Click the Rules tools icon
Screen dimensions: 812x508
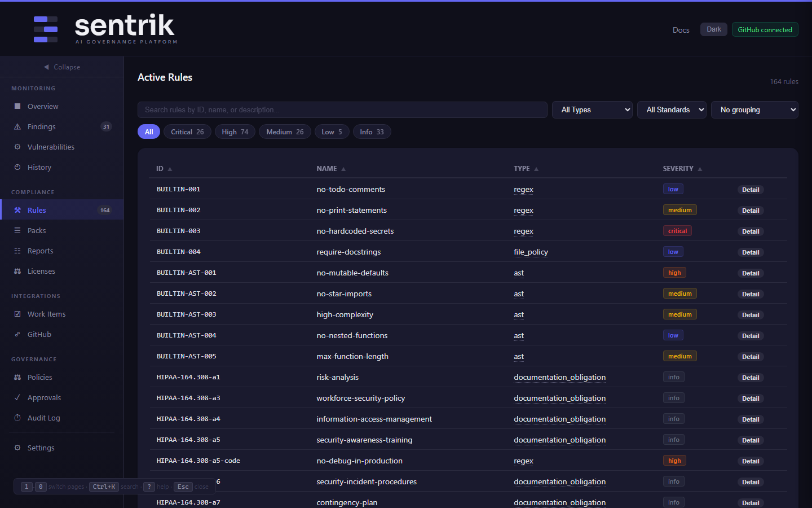click(17, 210)
